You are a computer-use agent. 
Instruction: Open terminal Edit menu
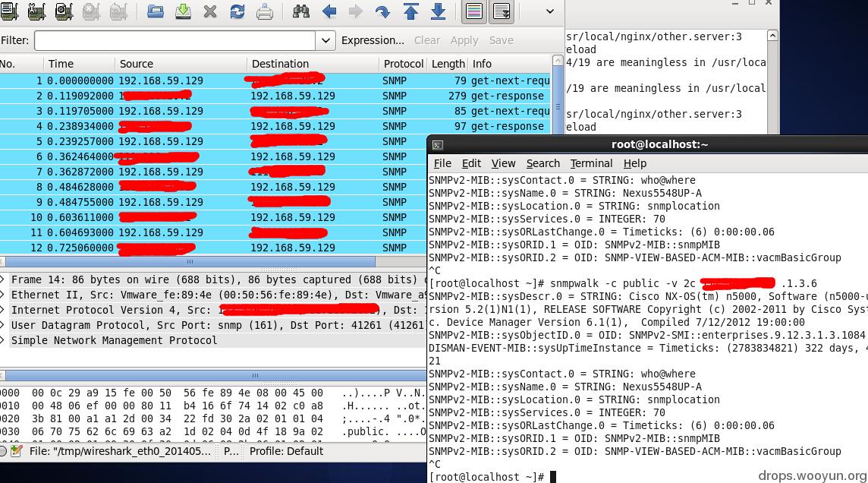pyautogui.click(x=471, y=163)
